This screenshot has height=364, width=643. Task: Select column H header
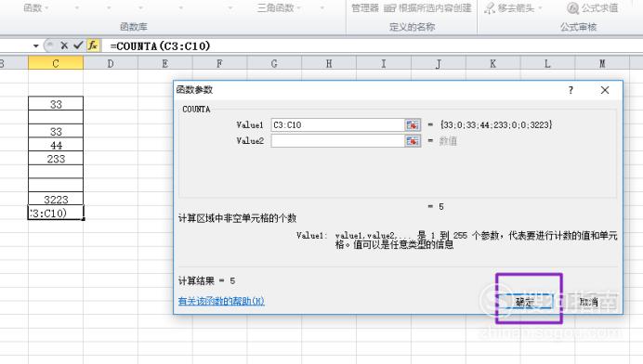[329, 63]
